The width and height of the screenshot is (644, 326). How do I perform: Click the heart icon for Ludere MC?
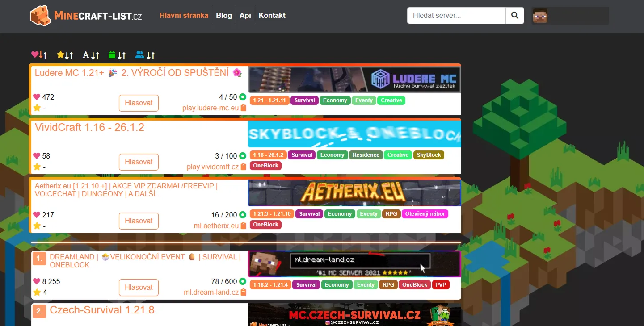37,97
